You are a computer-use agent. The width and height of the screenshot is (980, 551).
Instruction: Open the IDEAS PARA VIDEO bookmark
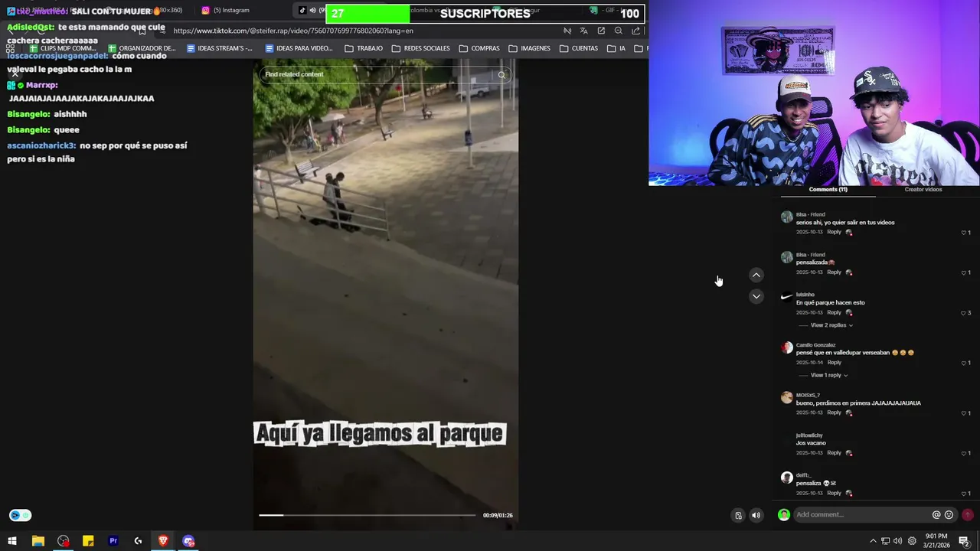tap(299, 48)
